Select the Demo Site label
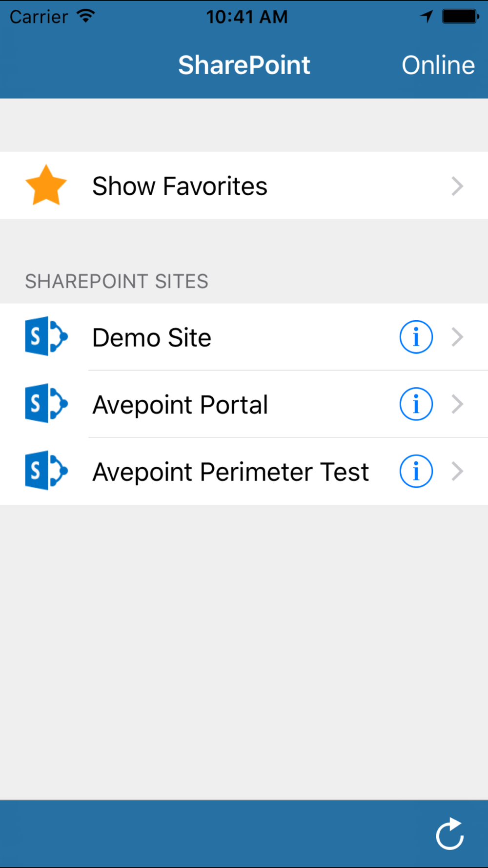This screenshot has width=488, height=868. click(152, 337)
